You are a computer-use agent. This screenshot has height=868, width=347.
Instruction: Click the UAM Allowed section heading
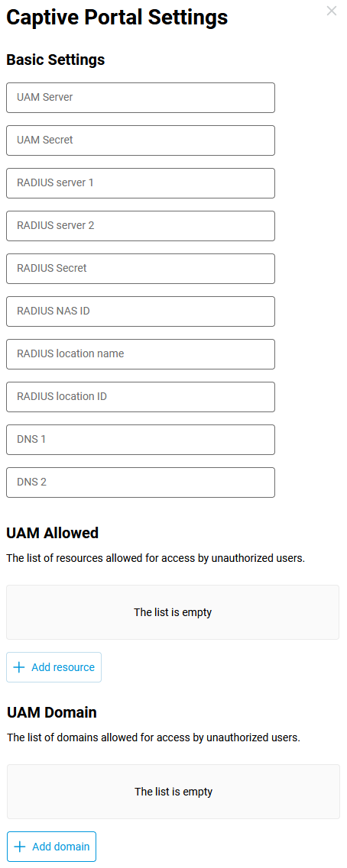click(x=53, y=533)
